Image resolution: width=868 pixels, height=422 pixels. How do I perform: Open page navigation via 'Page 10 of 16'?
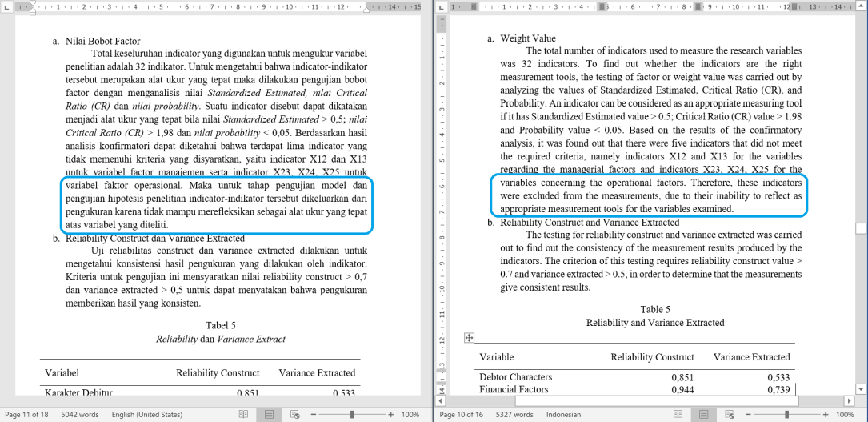pos(461,414)
